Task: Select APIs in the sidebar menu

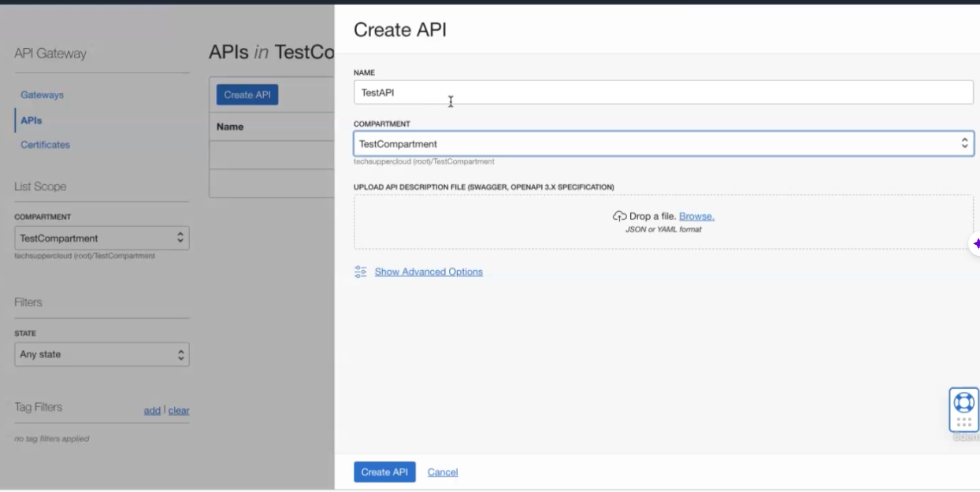Action: [32, 120]
